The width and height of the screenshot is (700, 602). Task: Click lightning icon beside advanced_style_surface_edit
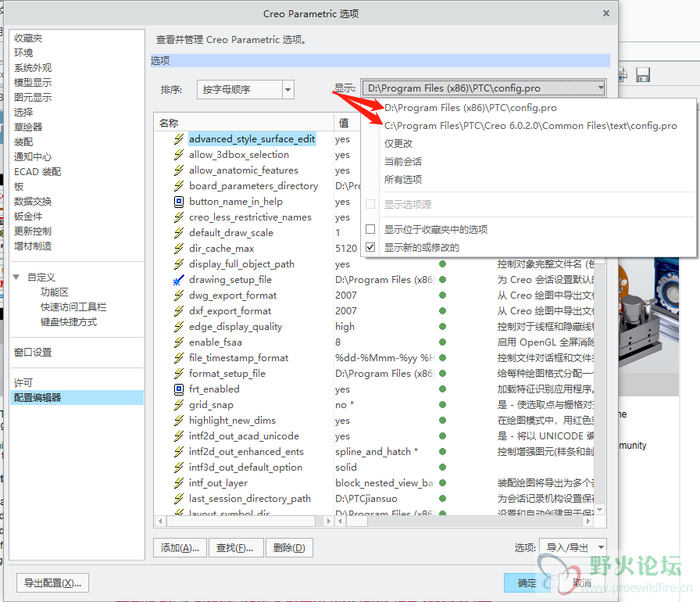[179, 139]
